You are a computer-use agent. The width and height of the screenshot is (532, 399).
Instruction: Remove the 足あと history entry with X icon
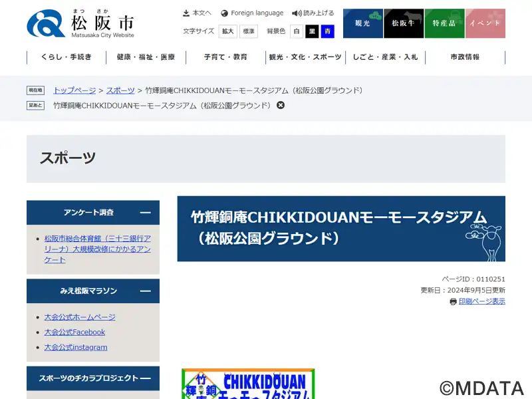tap(281, 105)
